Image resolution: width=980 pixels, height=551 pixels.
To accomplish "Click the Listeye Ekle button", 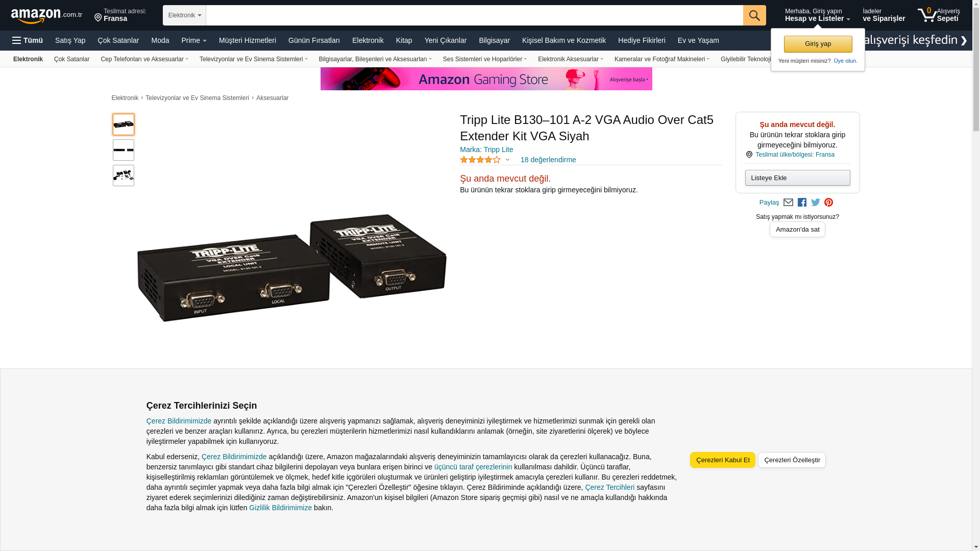I will [797, 178].
